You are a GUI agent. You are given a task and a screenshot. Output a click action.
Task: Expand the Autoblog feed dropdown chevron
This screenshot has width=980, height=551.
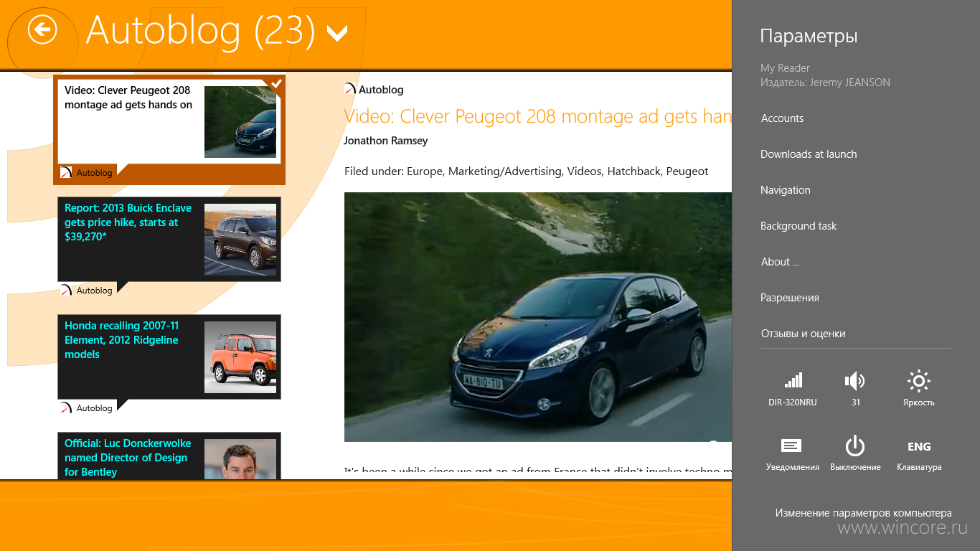pyautogui.click(x=336, y=33)
